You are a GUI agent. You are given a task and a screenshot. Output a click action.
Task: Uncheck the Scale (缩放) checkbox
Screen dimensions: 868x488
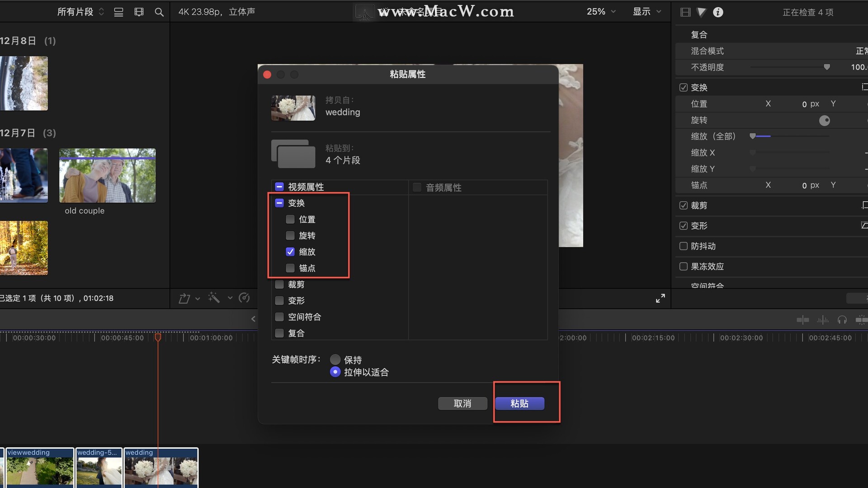point(290,252)
